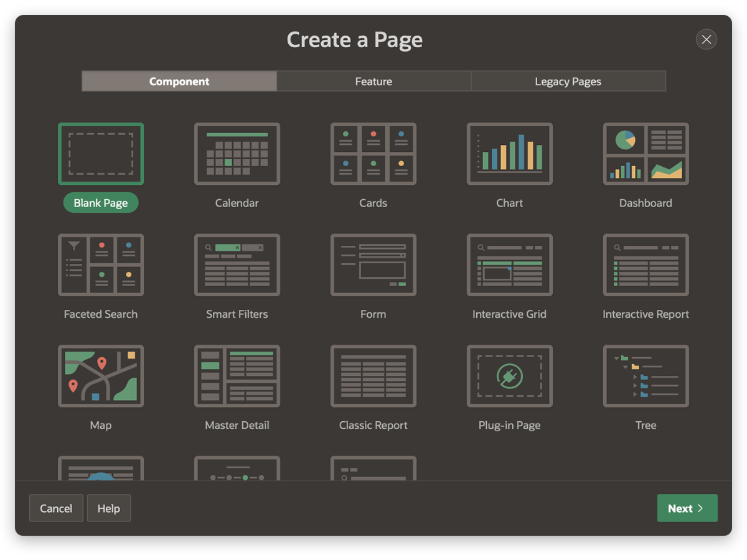Select the Calendar page type
Image resolution: width=747 pixels, height=560 pixels.
(x=237, y=154)
